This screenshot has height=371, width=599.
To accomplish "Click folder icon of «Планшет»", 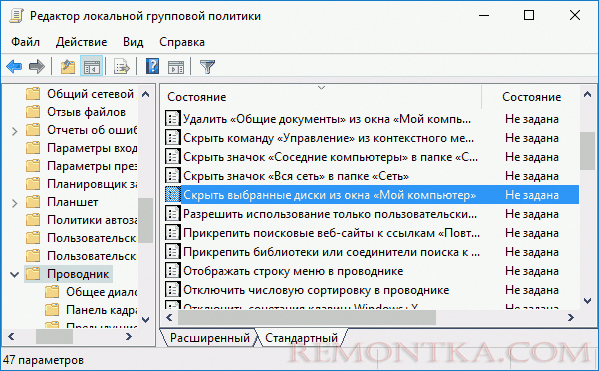I will [x=33, y=202].
